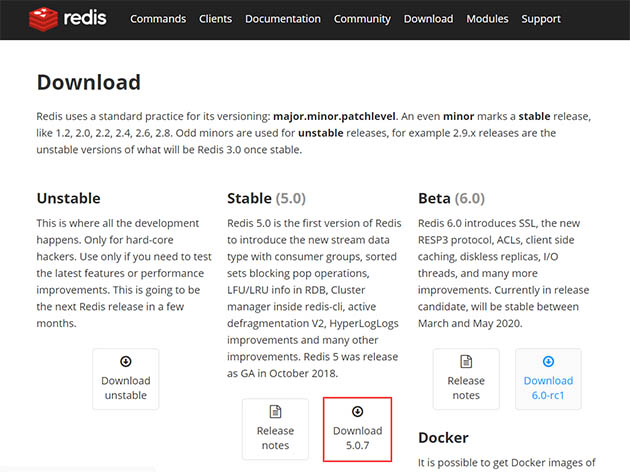Open Beta 6.0 Release notes button

(x=466, y=379)
